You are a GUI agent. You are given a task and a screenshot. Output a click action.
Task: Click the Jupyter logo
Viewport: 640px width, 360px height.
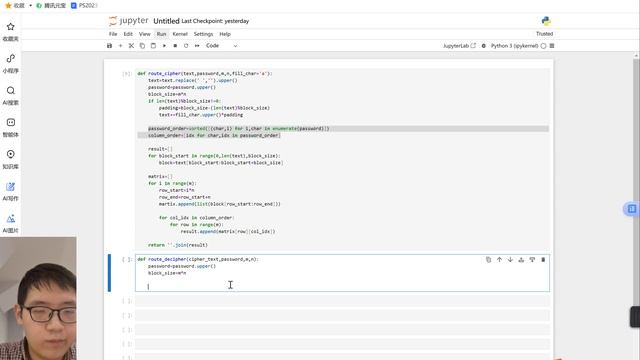(x=128, y=20)
